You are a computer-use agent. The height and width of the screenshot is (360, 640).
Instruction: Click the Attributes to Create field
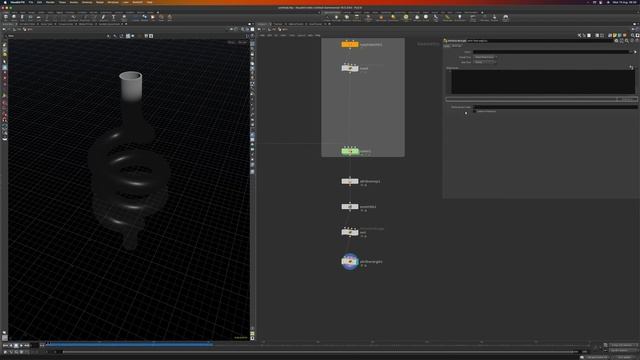coord(556,107)
